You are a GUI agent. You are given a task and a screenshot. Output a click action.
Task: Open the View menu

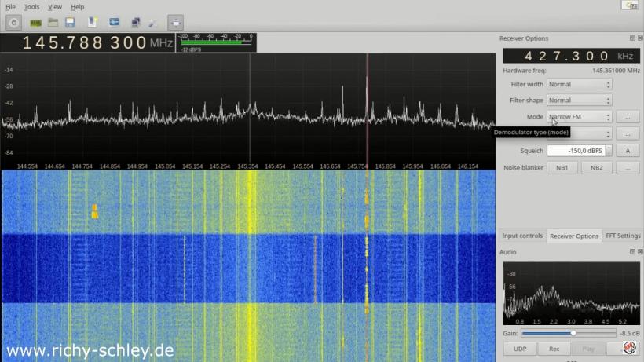coord(55,7)
